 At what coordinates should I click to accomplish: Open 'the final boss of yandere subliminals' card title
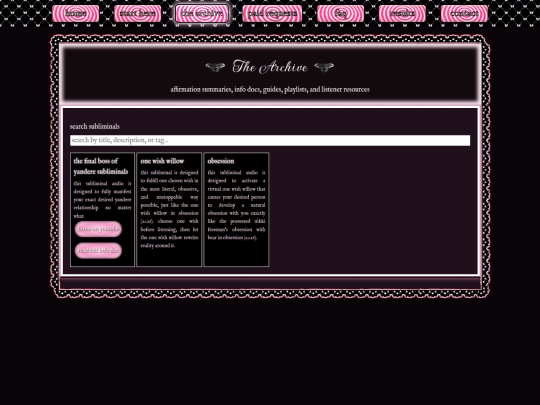coord(101,166)
